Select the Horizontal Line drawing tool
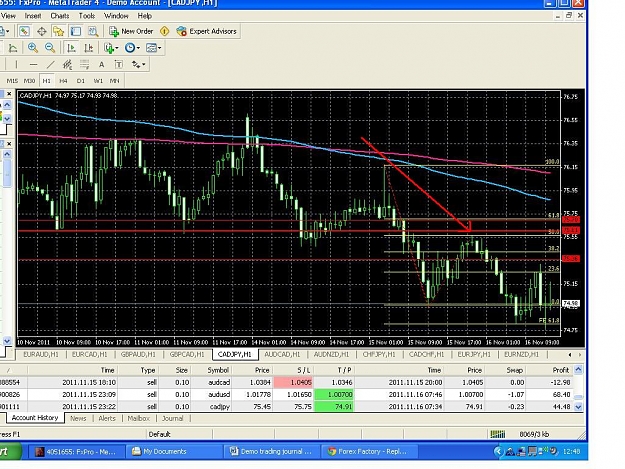The image size is (625, 469). (33, 65)
